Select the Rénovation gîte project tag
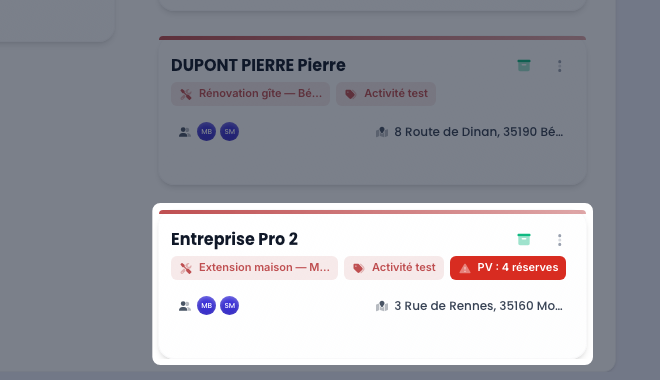Screen dimensions: 660x380 [250, 94]
